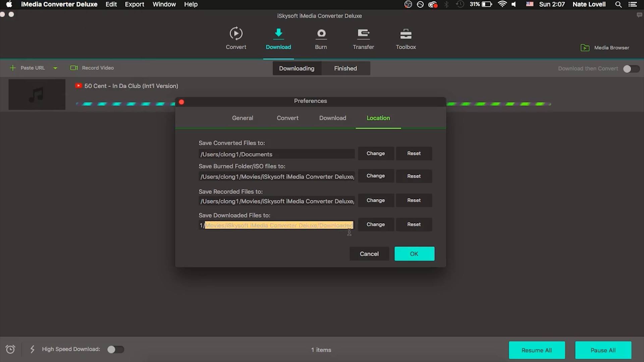The image size is (644, 362).
Task: Click the 50 Cent download progress bar
Action: [x=313, y=104]
